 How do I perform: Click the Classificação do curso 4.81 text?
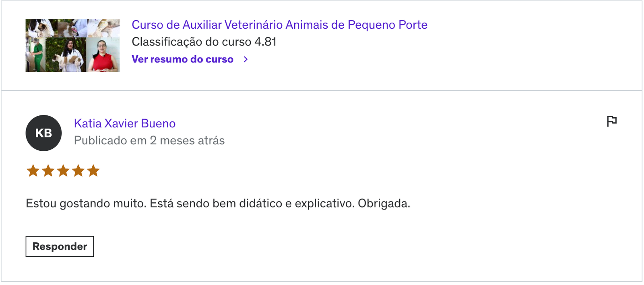coord(204,42)
